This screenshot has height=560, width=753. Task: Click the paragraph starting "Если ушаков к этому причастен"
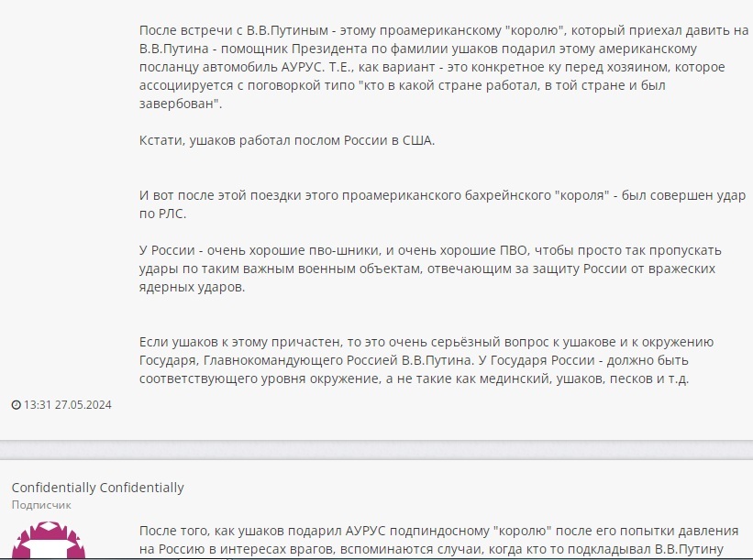pos(426,360)
